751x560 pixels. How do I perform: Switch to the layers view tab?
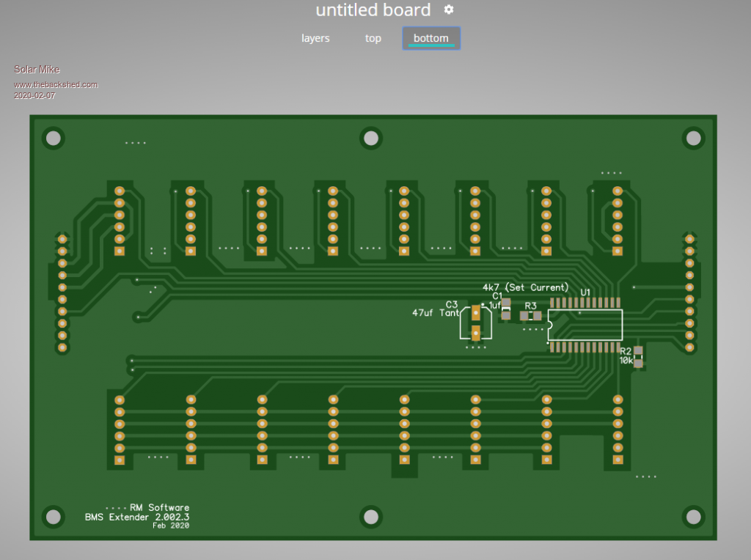(x=315, y=38)
